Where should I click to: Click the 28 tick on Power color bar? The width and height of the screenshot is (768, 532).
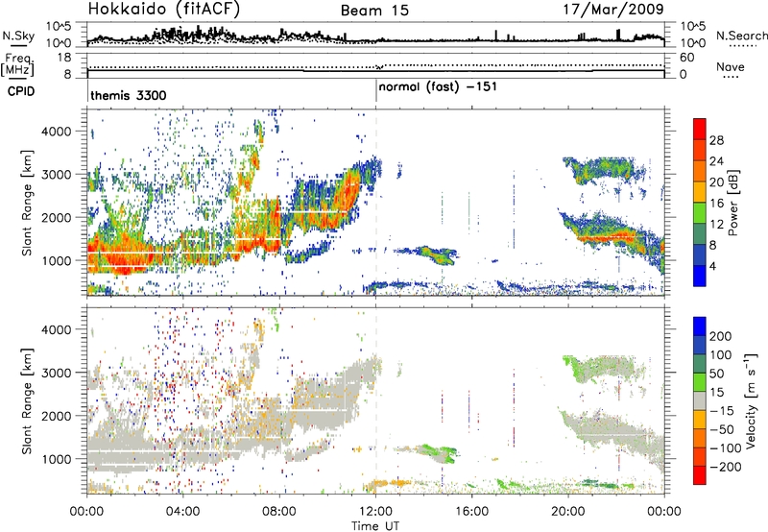click(716, 140)
